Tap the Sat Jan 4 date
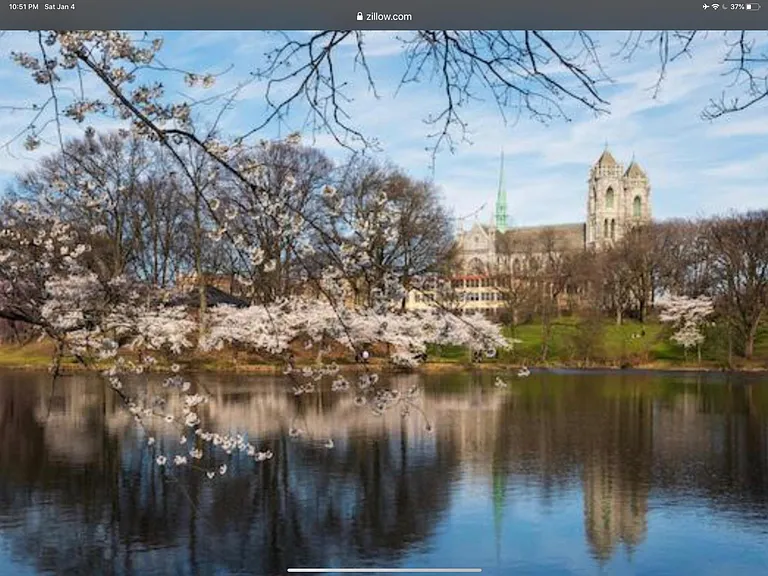 coord(60,7)
